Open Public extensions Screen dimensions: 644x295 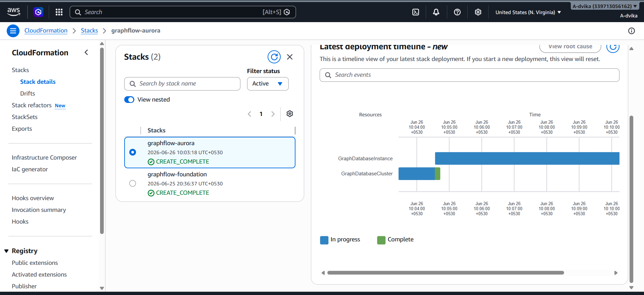pos(35,263)
